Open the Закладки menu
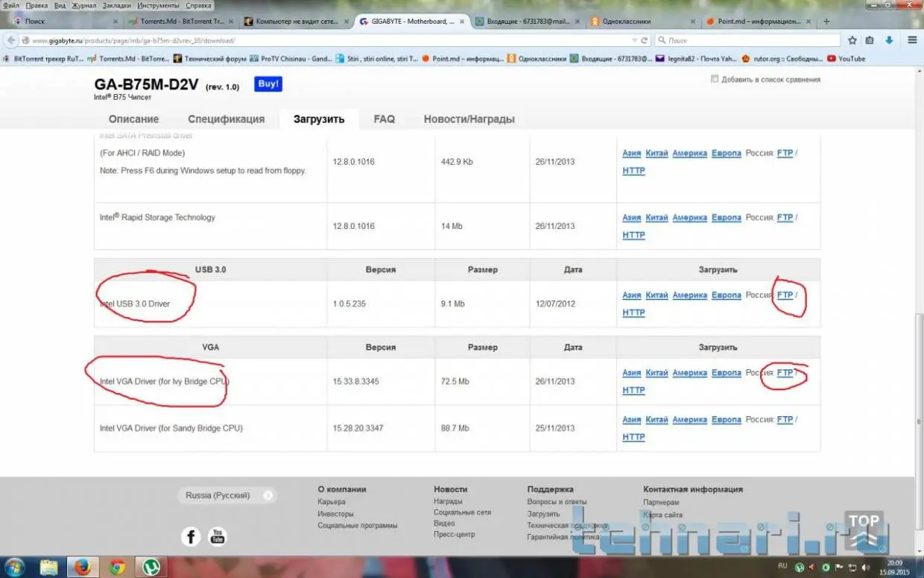 [116, 5]
